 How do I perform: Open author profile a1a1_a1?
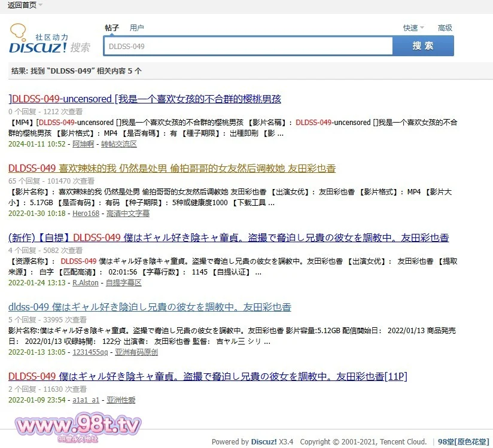86,400
